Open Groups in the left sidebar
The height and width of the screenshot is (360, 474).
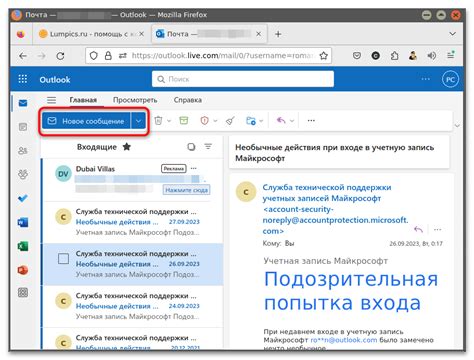click(23, 174)
